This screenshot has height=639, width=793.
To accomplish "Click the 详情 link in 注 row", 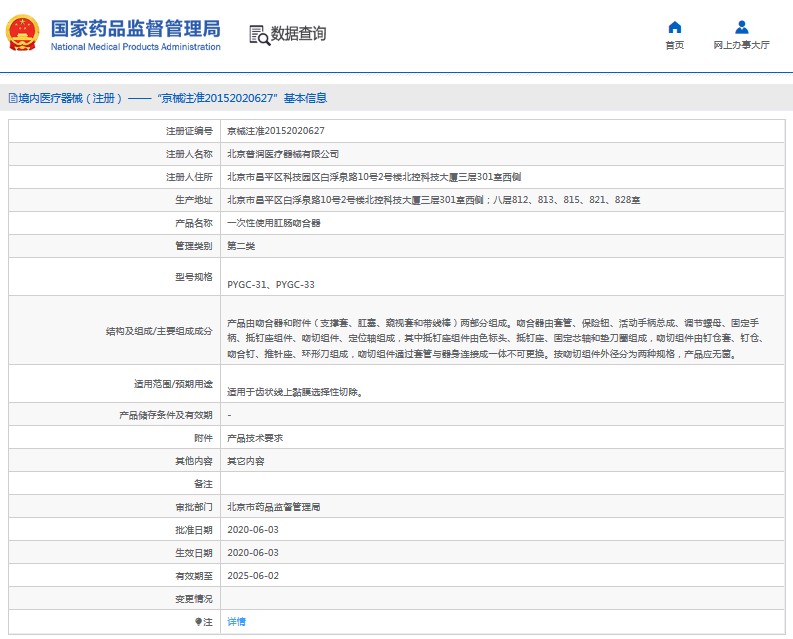I will tap(236, 621).
